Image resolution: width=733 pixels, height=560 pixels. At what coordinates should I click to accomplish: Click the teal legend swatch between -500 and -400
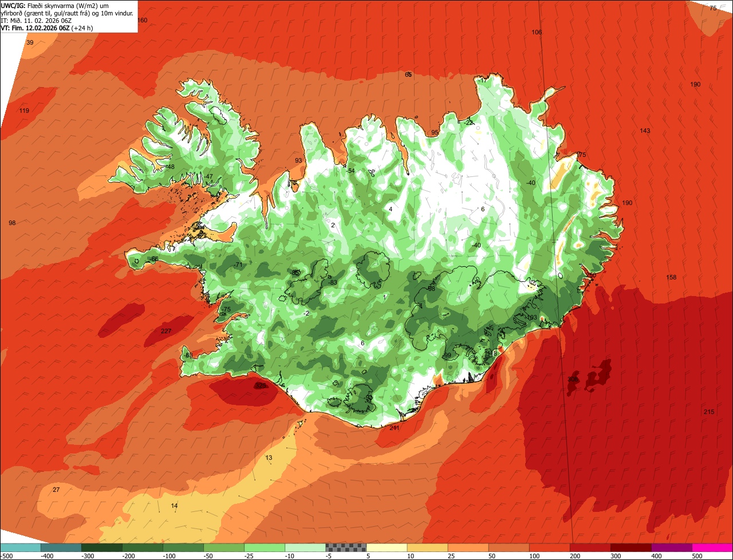click(20, 547)
